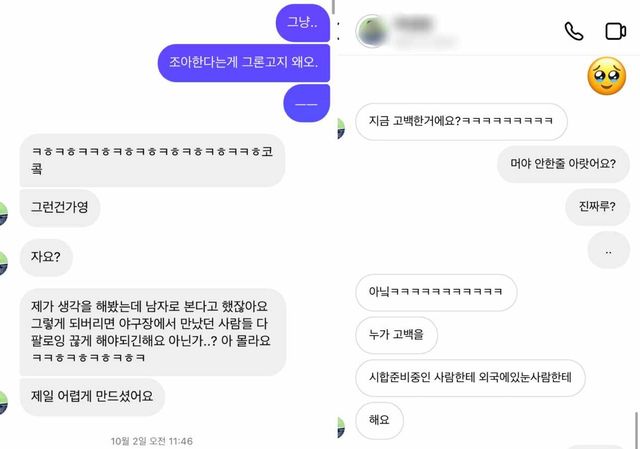Start a video call with camera icon
This screenshot has height=449, width=640.
click(616, 31)
